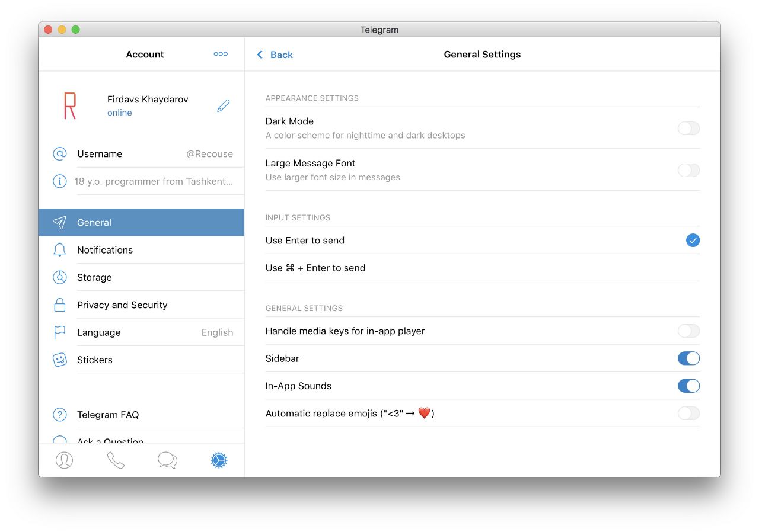Open Telegram FAQ

coord(141,415)
